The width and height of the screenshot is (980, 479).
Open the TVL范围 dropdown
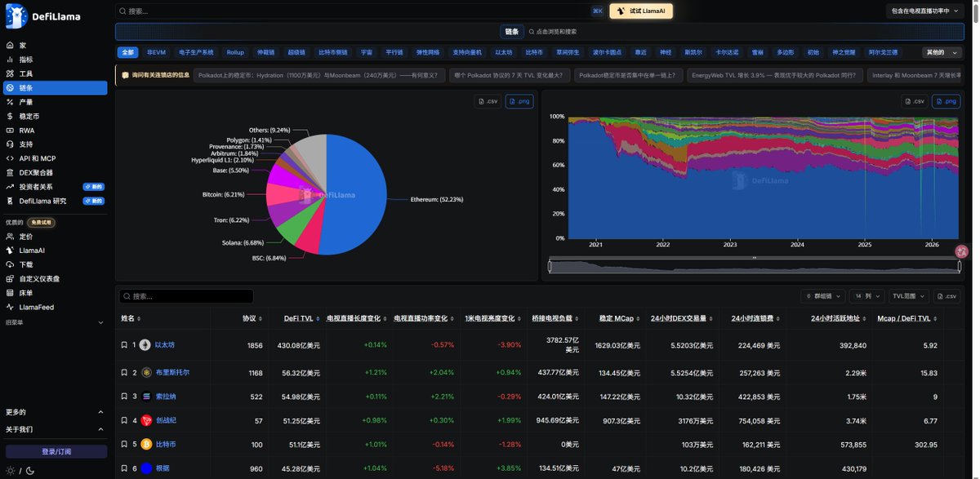pos(909,296)
